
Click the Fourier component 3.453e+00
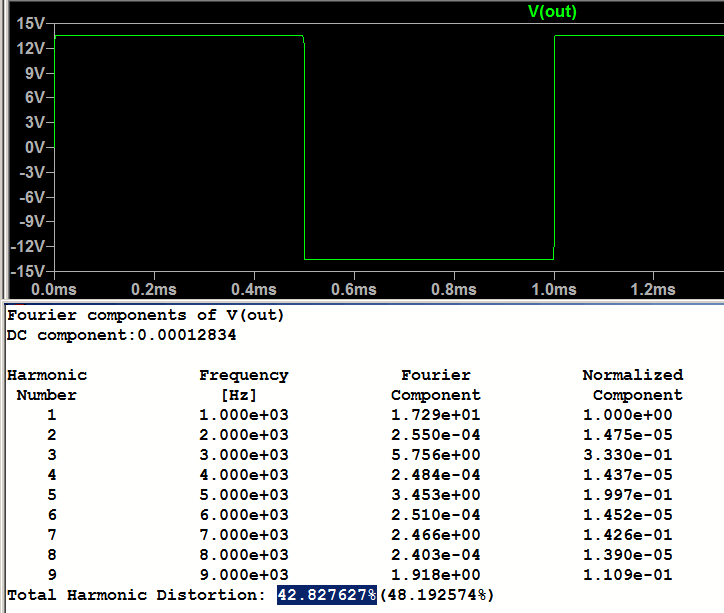tap(436, 495)
